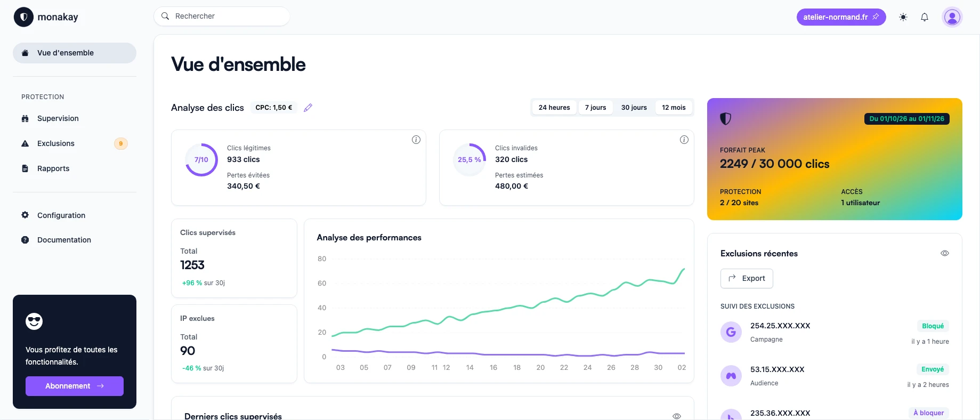Screen dimensions: 980x420
Task: Open the user profile avatar
Action: tap(952, 17)
